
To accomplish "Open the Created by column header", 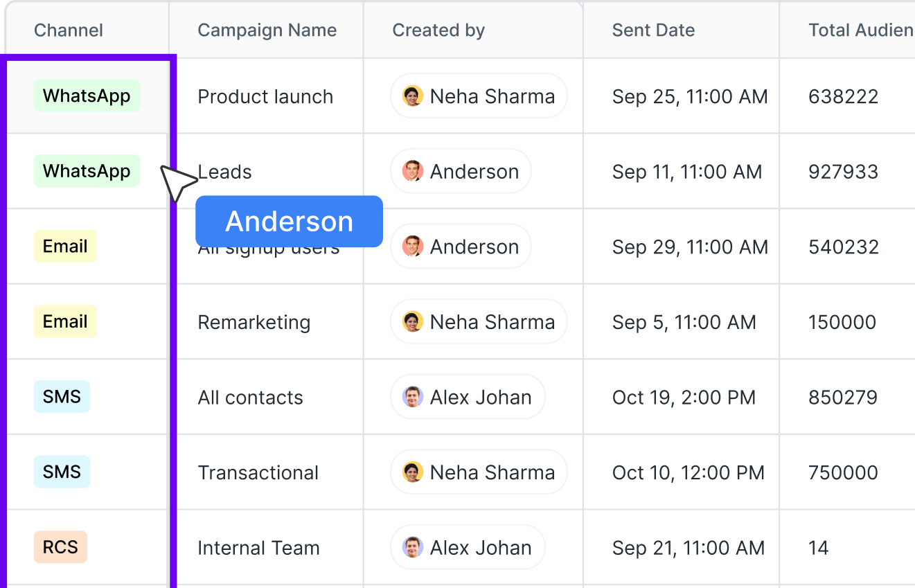I will pos(438,30).
